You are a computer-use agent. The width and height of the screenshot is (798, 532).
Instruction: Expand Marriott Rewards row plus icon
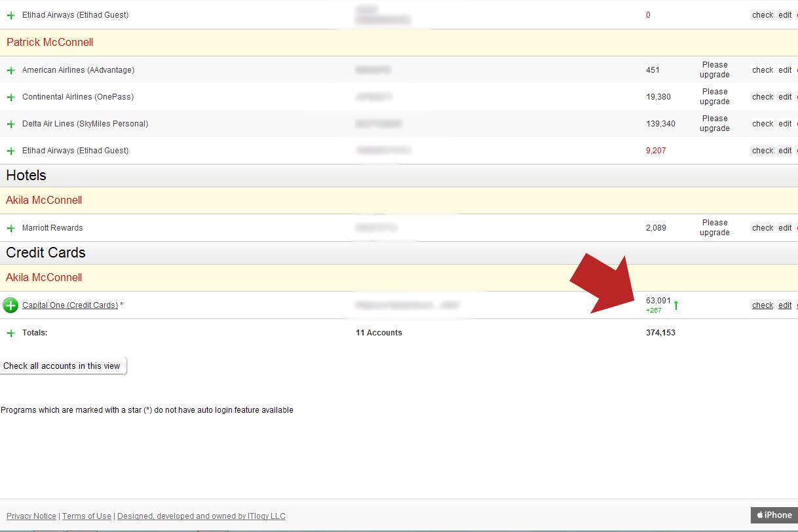click(10, 228)
